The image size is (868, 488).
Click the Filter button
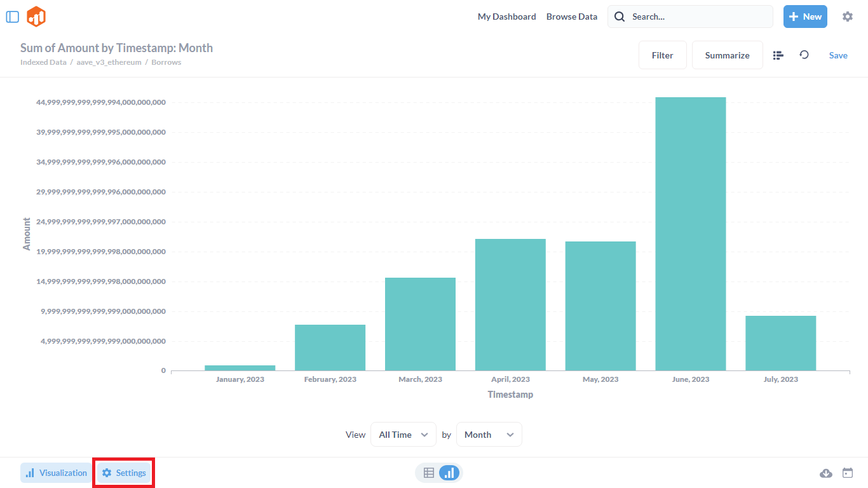pos(662,55)
